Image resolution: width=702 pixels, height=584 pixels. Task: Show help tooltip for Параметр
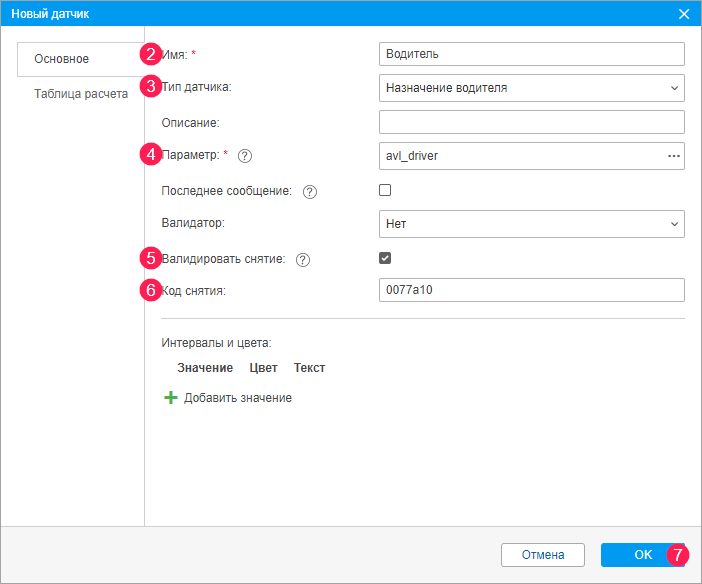click(245, 156)
